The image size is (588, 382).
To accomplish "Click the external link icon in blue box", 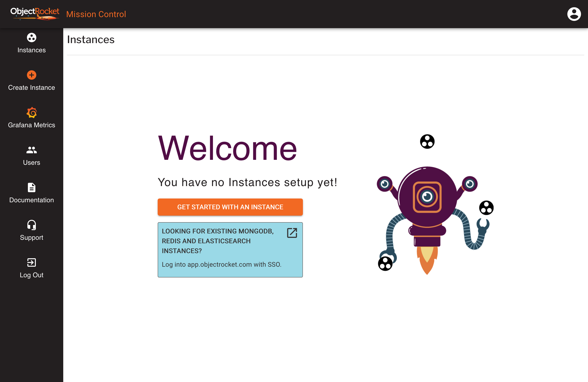I will click(292, 233).
